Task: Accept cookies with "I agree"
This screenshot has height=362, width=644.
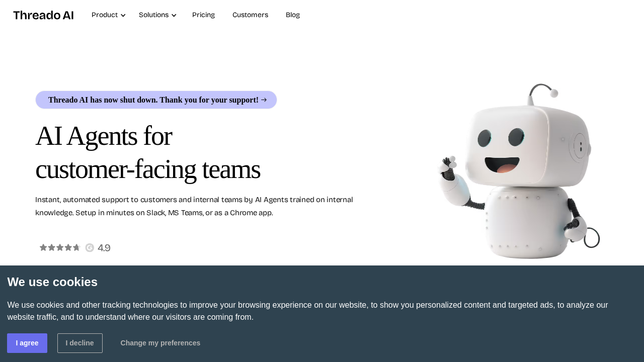Action: click(x=27, y=342)
